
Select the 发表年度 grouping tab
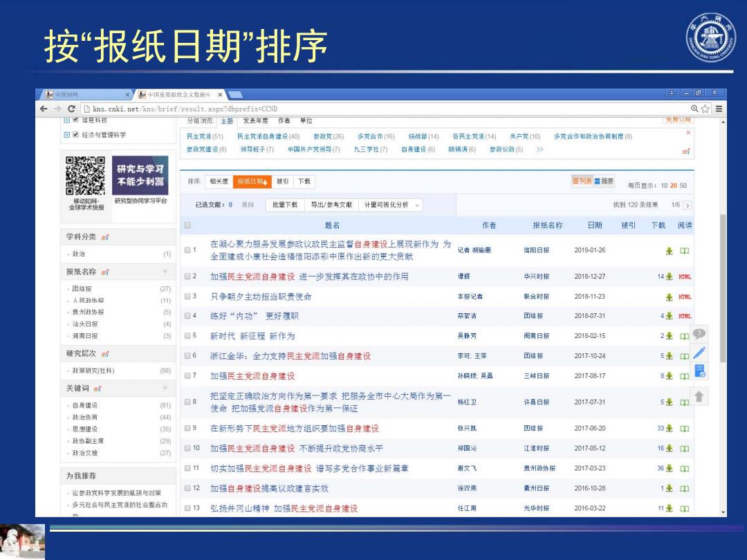click(255, 121)
